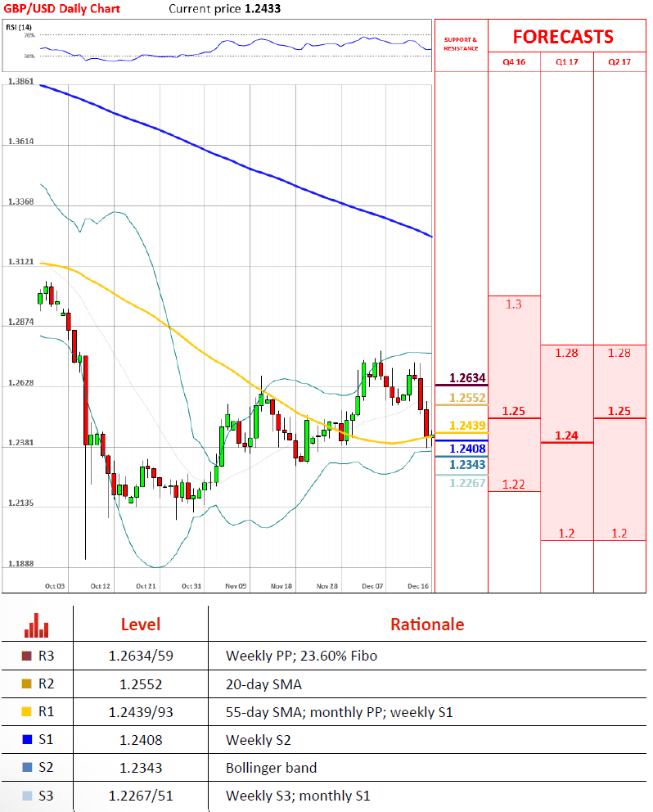Click the bold 1.24 forecast in Q1 17
The height and width of the screenshot is (812, 653).
pos(566,436)
